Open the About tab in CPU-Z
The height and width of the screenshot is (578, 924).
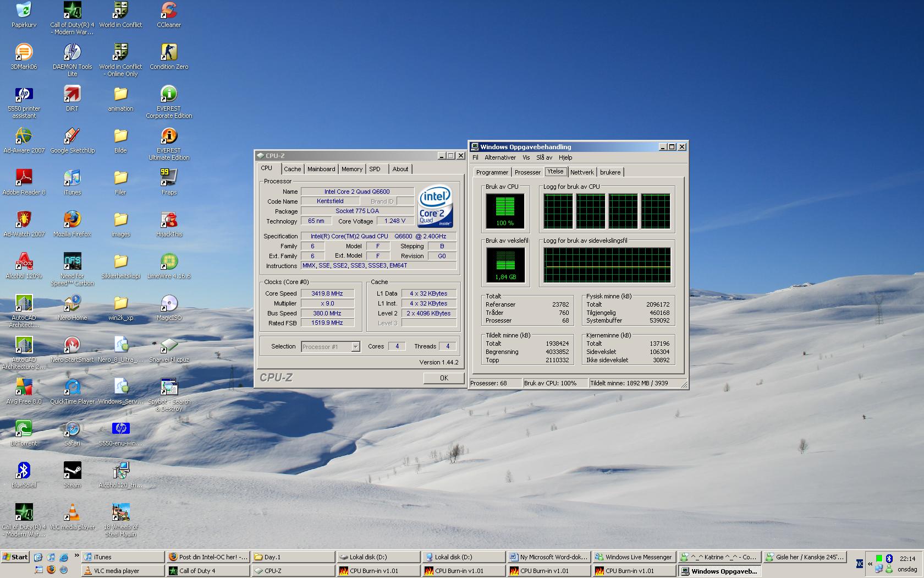pos(400,169)
